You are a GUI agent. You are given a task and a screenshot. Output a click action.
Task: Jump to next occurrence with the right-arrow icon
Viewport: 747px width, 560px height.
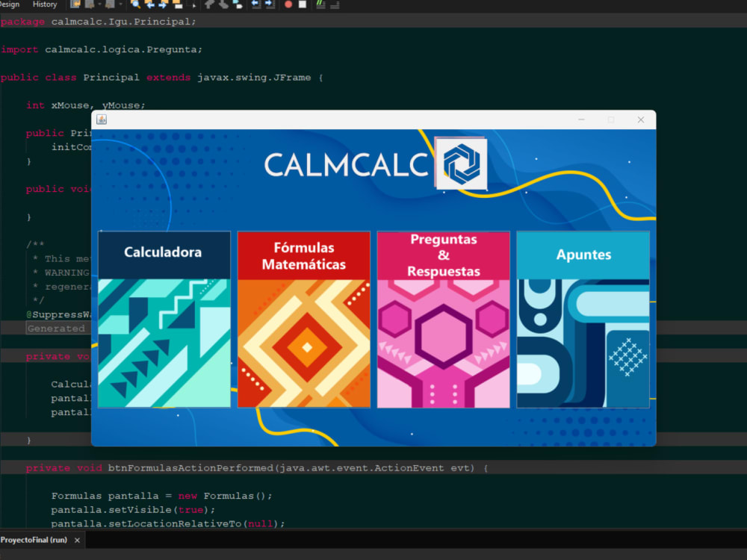pyautogui.click(x=161, y=5)
